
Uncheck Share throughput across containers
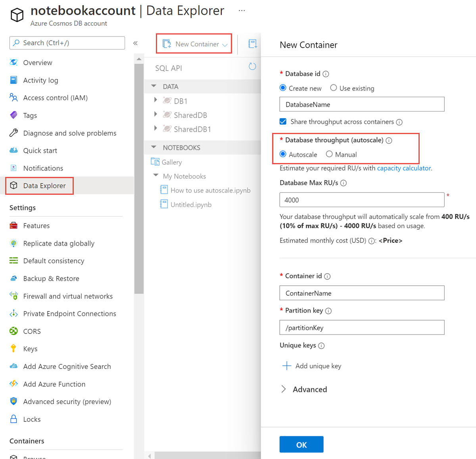pos(283,121)
